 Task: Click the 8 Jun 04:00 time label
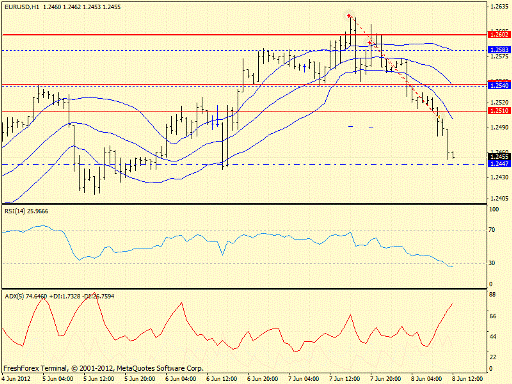tap(427, 379)
